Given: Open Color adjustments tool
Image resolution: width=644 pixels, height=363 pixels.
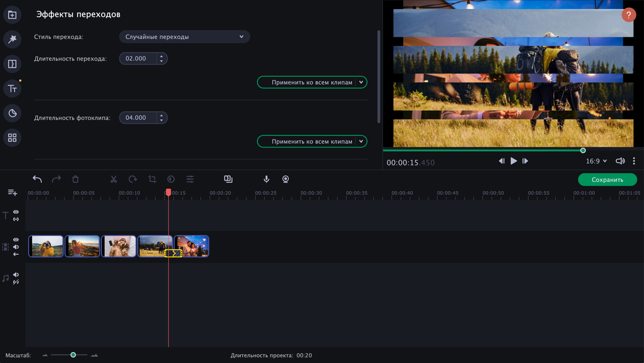Looking at the screenshot, I should (171, 179).
